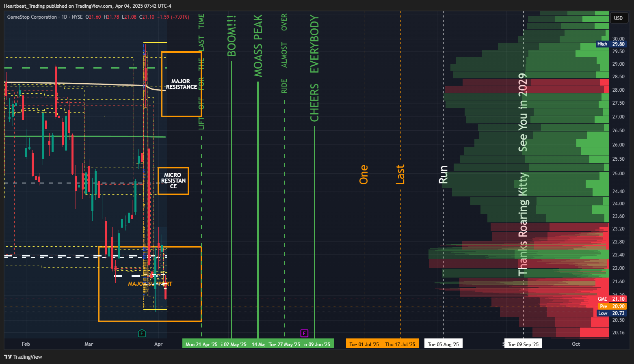This screenshot has width=634, height=364.
Task: Click the Tue 01 Jul '25 orange date tag
Action: tap(364, 344)
